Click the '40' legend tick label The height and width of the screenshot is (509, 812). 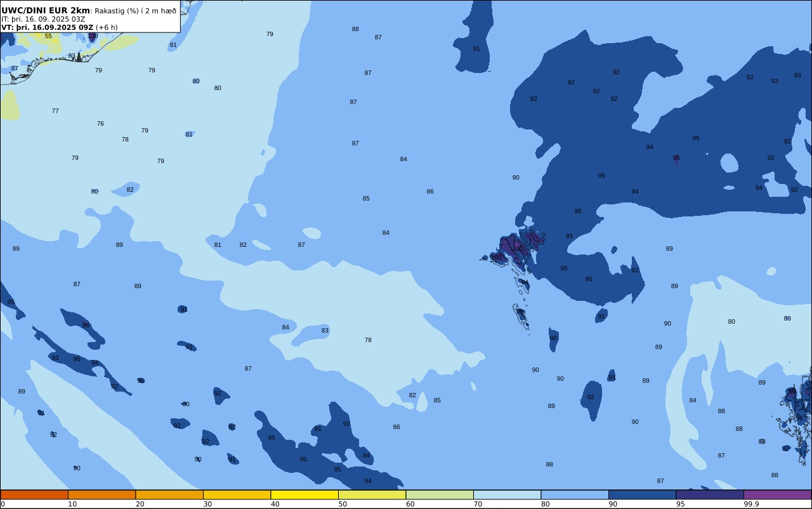(275, 504)
